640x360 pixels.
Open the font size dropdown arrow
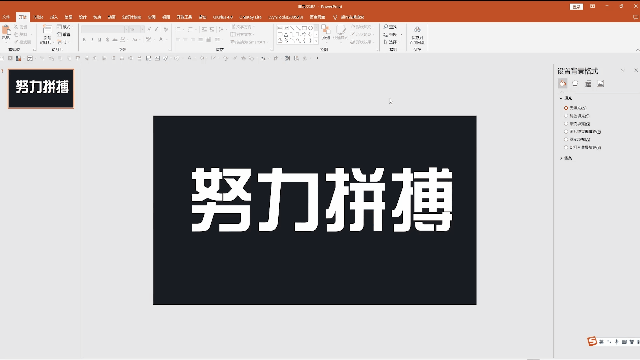[142, 29]
